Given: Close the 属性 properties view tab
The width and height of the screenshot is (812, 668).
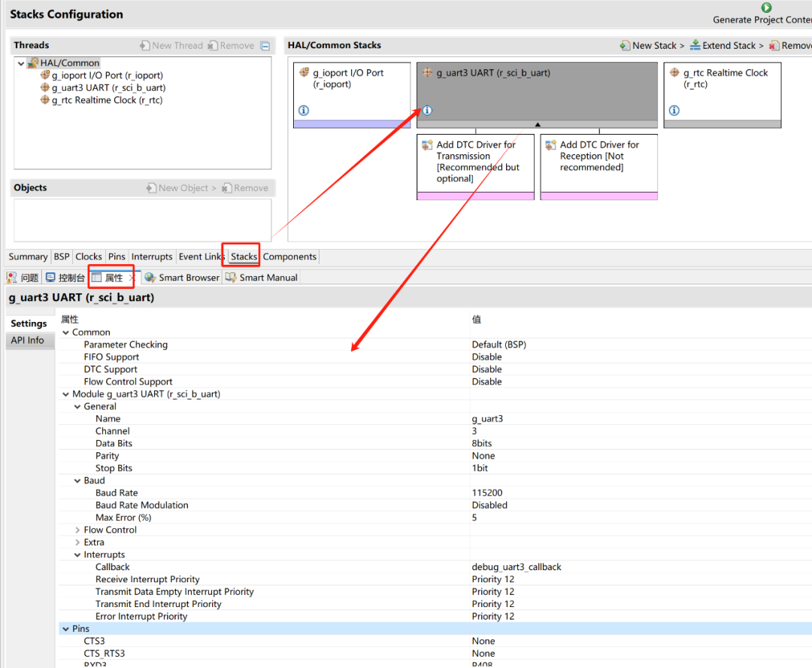Looking at the screenshot, I should coord(131,278).
